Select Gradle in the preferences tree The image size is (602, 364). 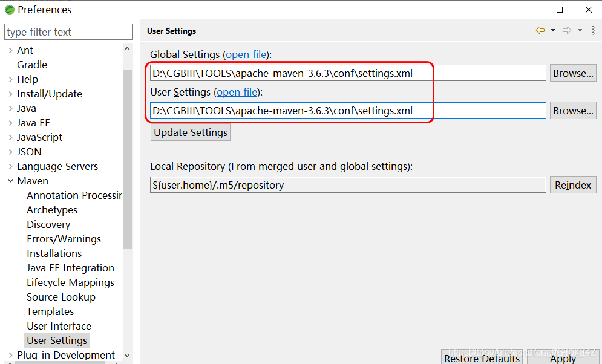tap(32, 65)
